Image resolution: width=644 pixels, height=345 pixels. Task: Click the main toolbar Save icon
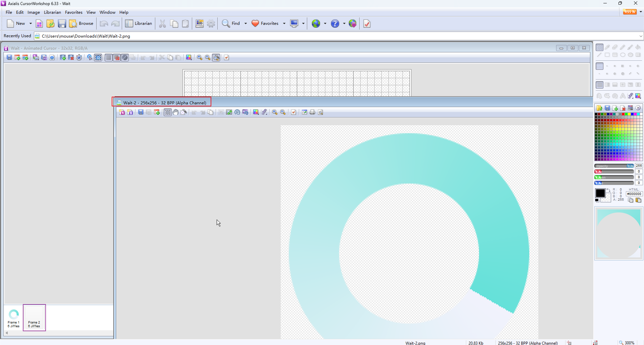(62, 23)
